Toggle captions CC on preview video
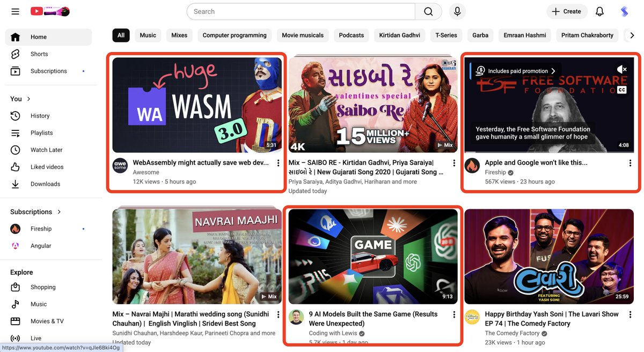This screenshot has width=644, height=352. 622,90
